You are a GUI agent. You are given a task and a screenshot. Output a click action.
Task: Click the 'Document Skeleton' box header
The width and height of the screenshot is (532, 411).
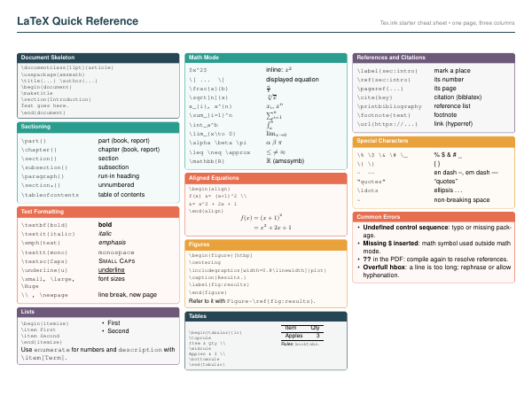pos(98,58)
